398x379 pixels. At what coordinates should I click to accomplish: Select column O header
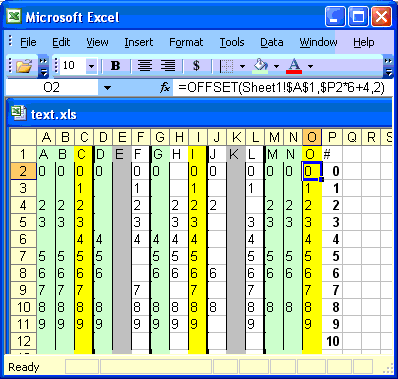point(312,137)
